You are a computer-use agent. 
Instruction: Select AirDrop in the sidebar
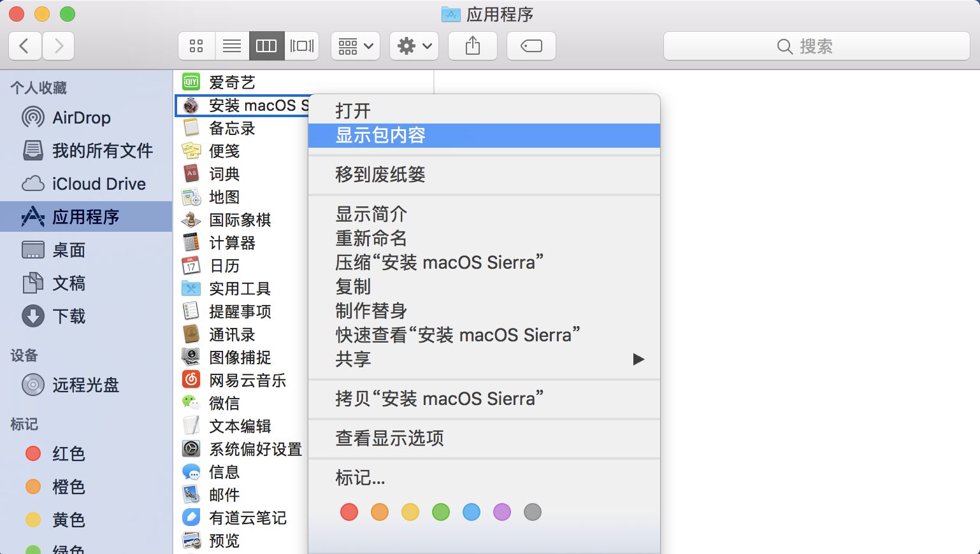(82, 117)
